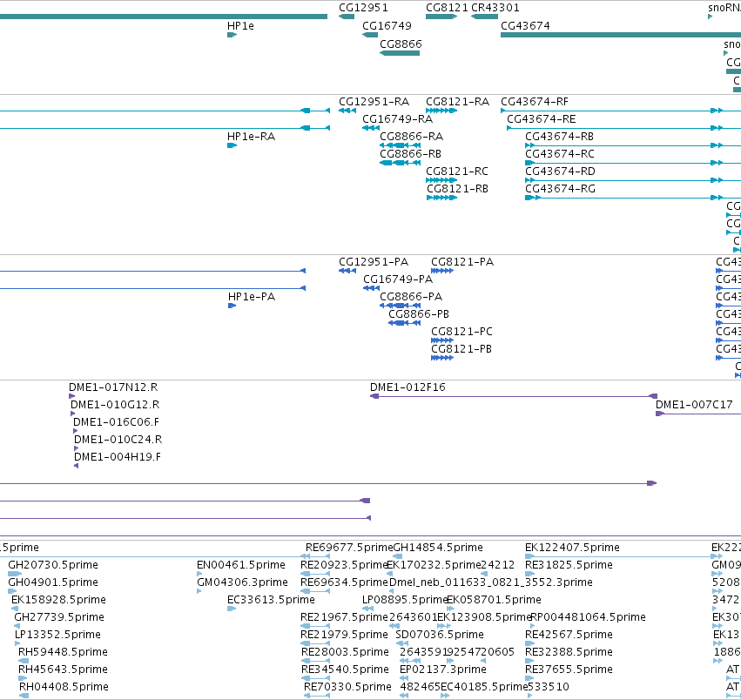Image resolution: width=741 pixels, height=700 pixels.
Task: Select EST GH14854.5prime
Action: pos(438,548)
